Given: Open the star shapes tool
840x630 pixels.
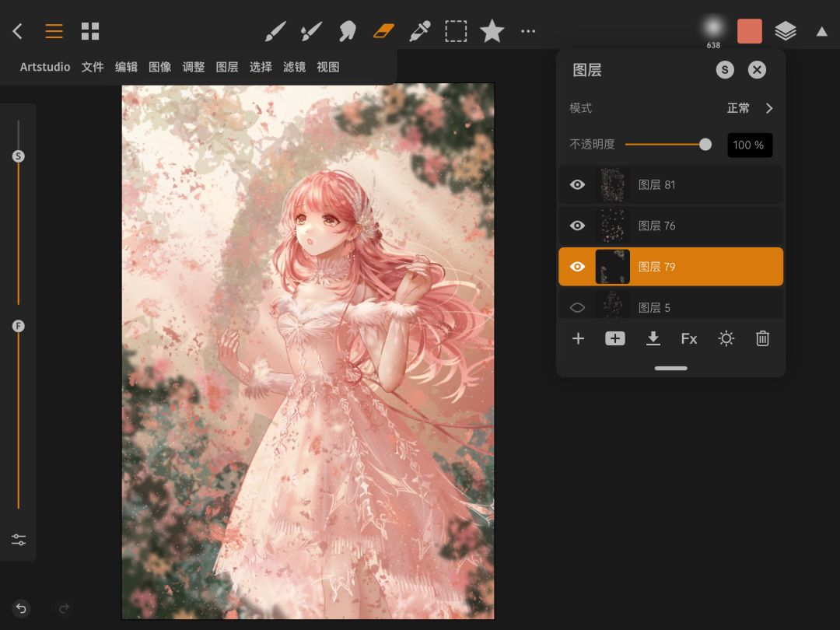Looking at the screenshot, I should [x=492, y=31].
